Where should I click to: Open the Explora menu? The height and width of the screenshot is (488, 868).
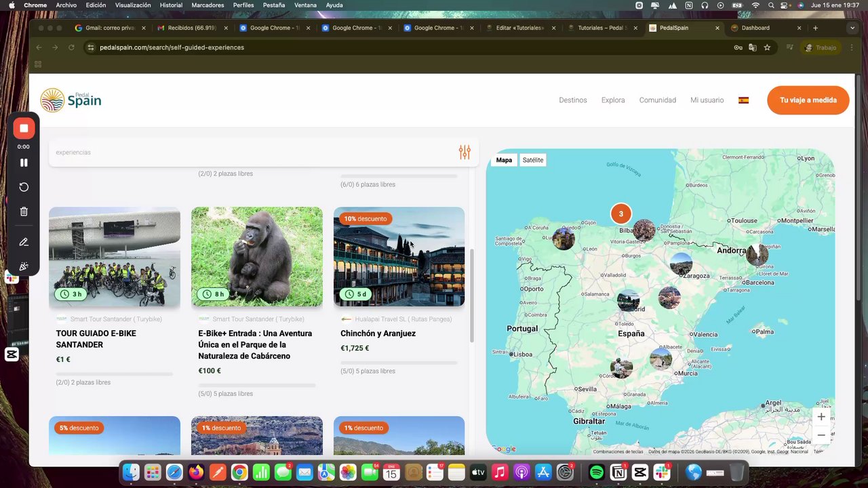click(613, 100)
